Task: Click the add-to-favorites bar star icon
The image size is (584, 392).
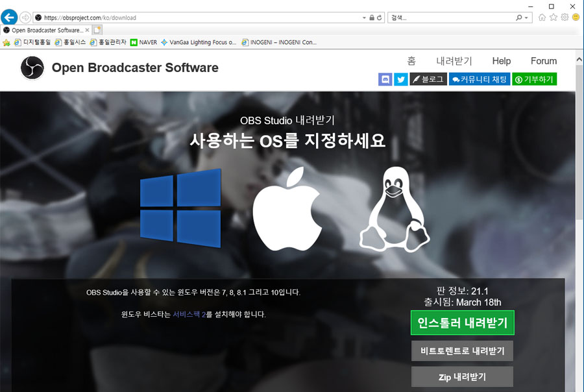Action: 6,42
